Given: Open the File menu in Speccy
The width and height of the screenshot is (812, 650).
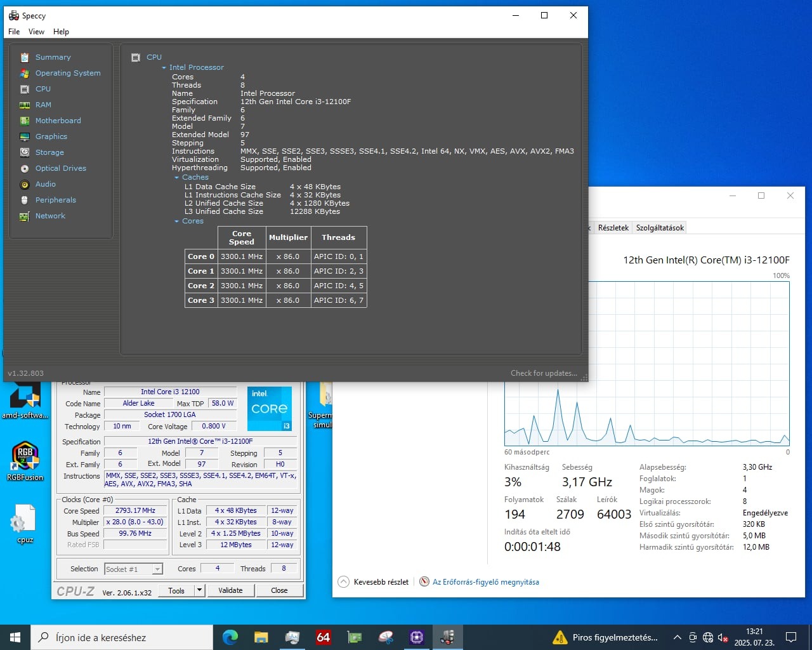Looking at the screenshot, I should (14, 32).
